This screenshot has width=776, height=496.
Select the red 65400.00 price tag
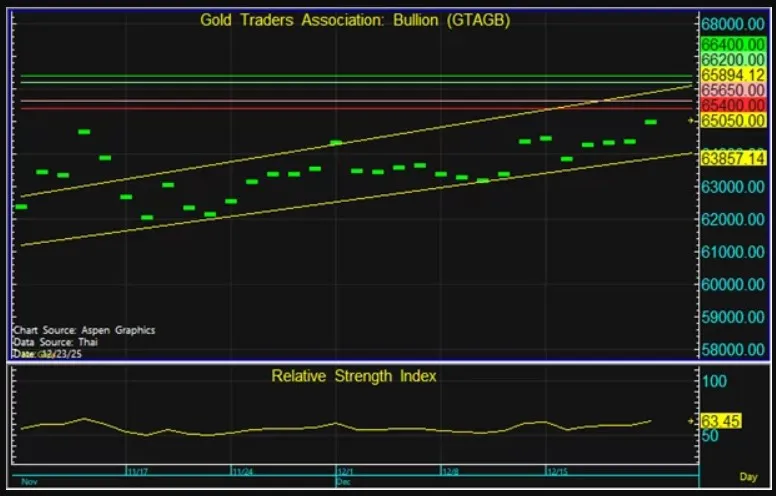(x=733, y=105)
